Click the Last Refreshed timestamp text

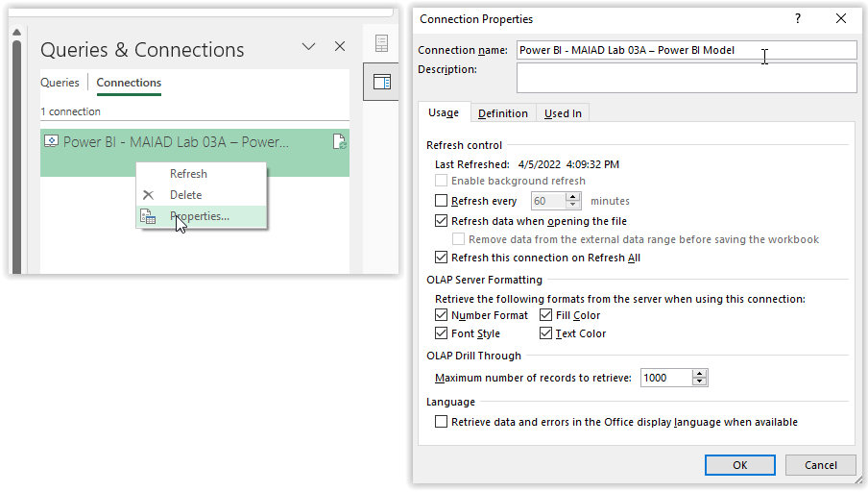[x=568, y=164]
